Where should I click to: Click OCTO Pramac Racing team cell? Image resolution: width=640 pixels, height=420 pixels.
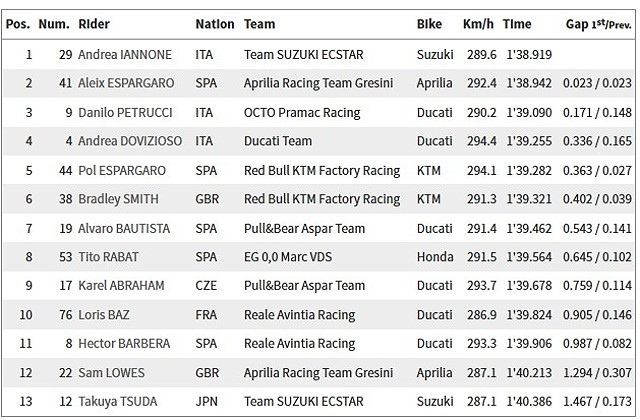(x=306, y=113)
